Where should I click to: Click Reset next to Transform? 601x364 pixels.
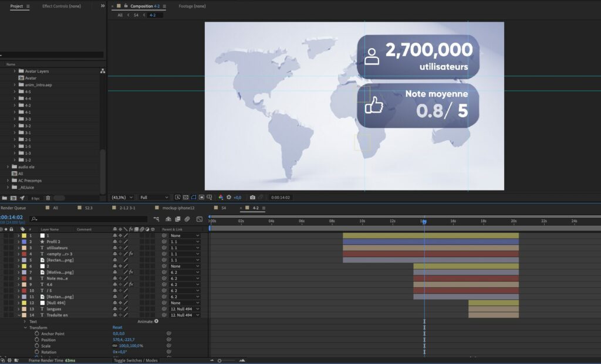point(117,328)
